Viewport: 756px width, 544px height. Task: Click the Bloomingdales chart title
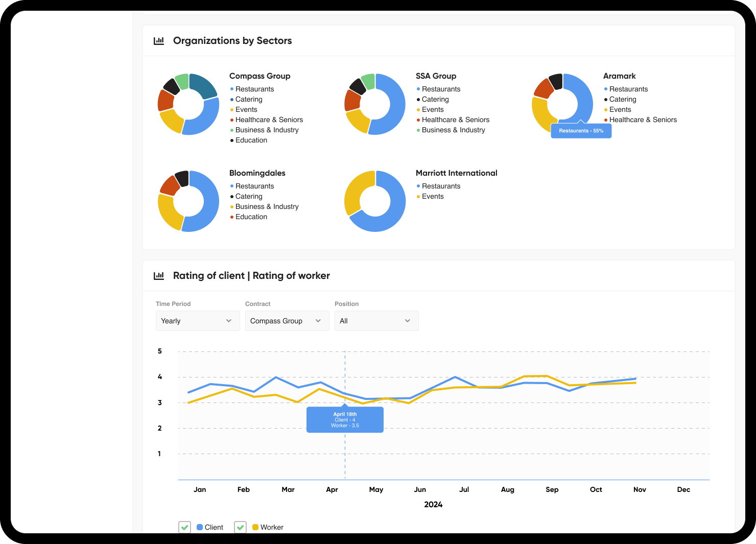(x=257, y=173)
